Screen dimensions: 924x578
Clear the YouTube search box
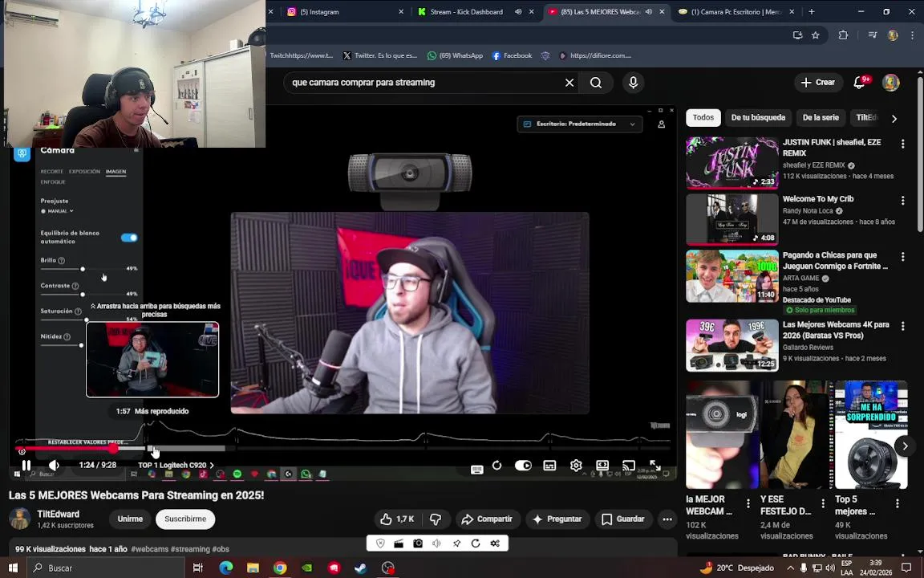(x=569, y=83)
